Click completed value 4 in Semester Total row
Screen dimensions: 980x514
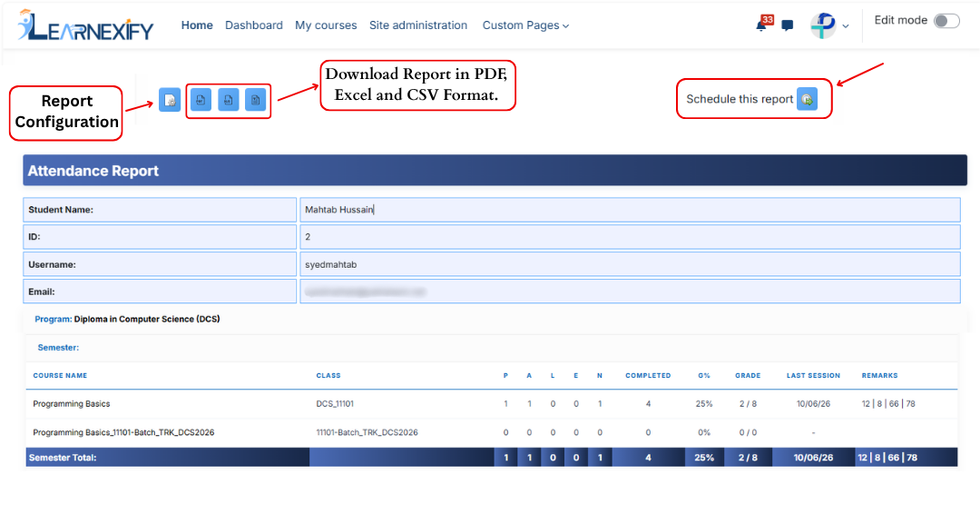[x=648, y=458]
